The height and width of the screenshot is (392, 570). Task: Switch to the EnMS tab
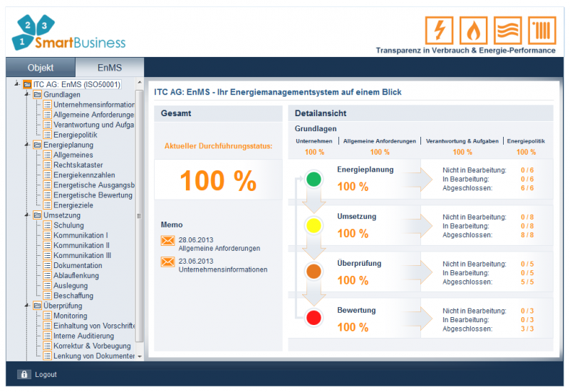click(x=110, y=68)
